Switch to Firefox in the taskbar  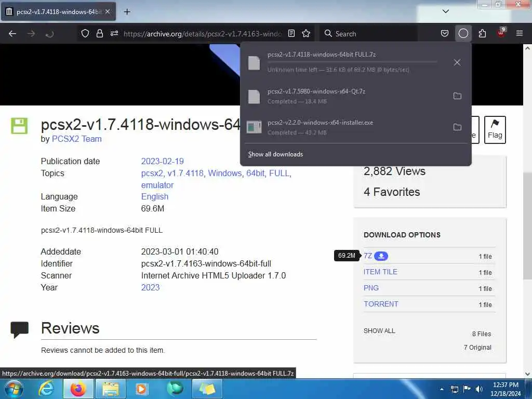click(78, 389)
